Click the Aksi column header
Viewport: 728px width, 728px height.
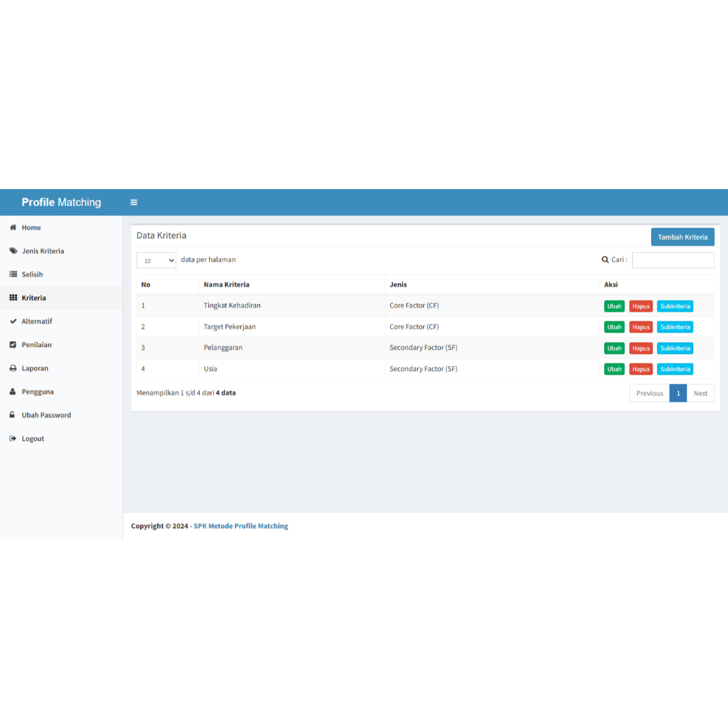tap(657, 284)
